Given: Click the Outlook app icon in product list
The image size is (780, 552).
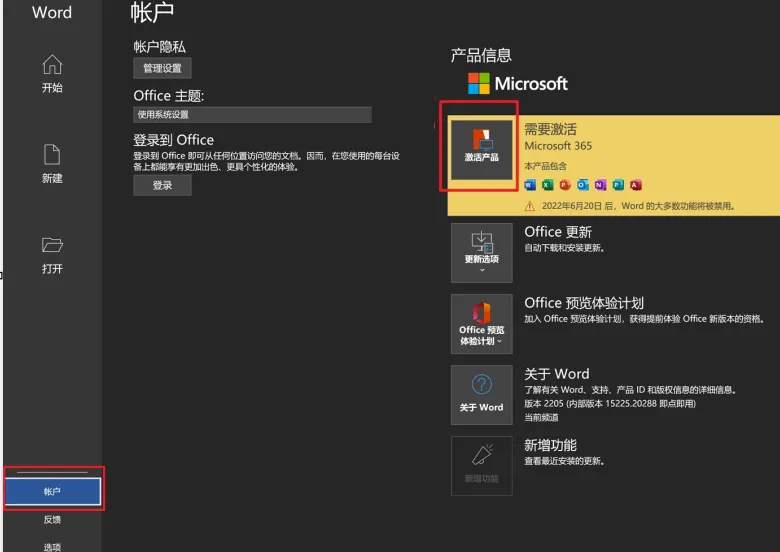Looking at the screenshot, I should 583,185.
